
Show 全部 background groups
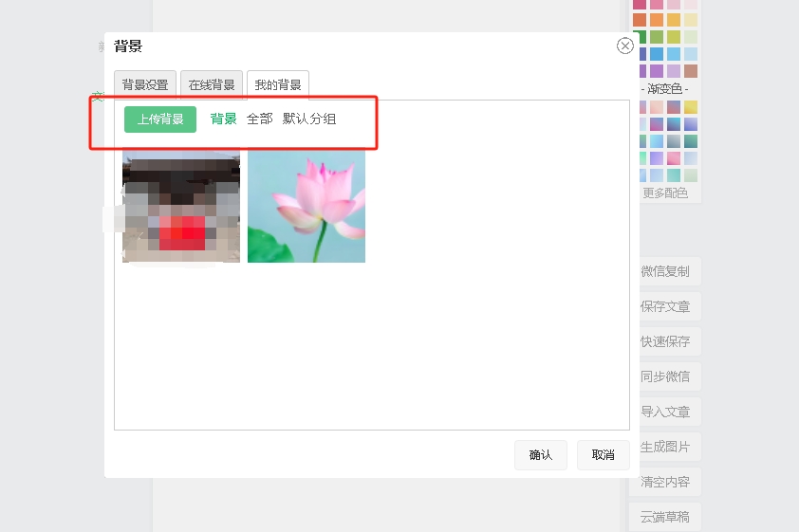point(259,119)
